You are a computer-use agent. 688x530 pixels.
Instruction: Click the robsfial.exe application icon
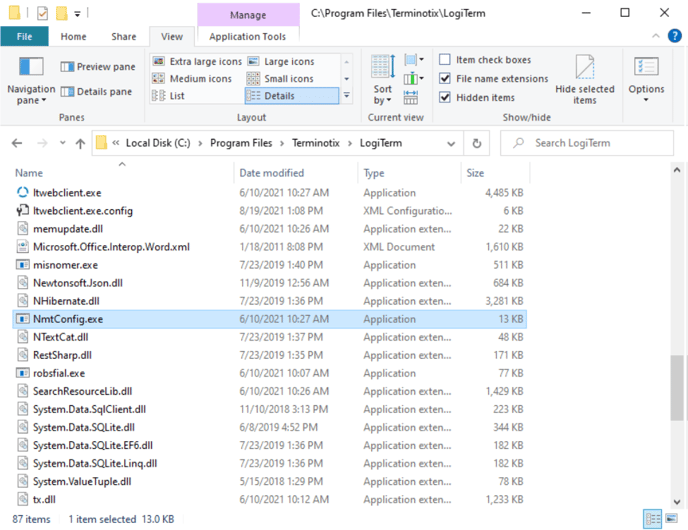(x=23, y=373)
